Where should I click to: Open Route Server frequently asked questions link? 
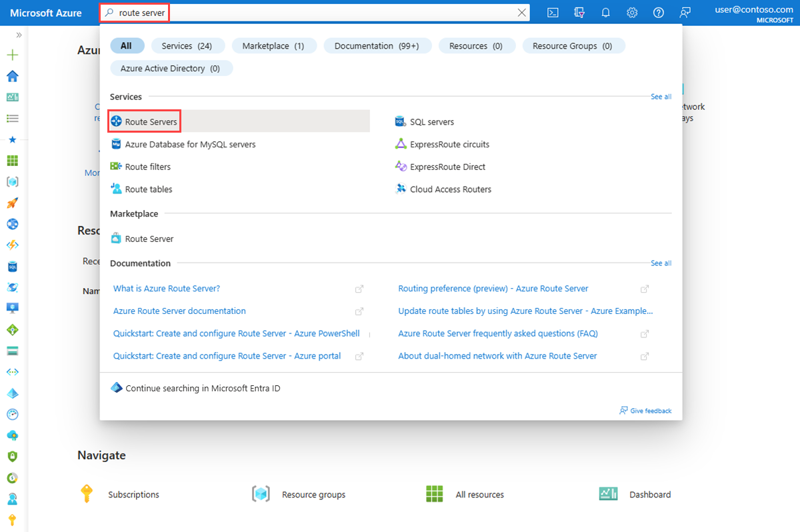(x=498, y=333)
